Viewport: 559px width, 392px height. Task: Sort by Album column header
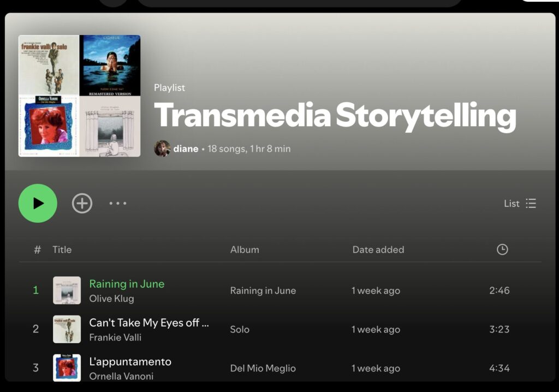tap(245, 250)
